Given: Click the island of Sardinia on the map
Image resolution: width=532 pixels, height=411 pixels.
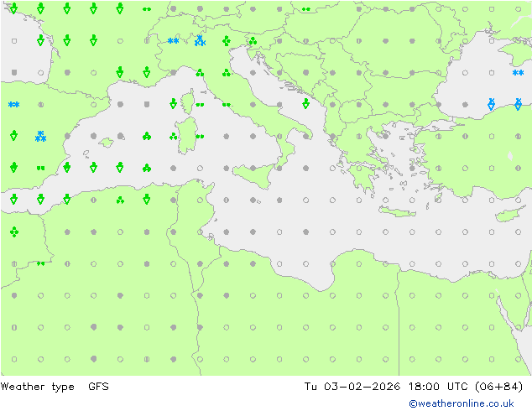Looking at the screenshot, I should (x=187, y=136).
